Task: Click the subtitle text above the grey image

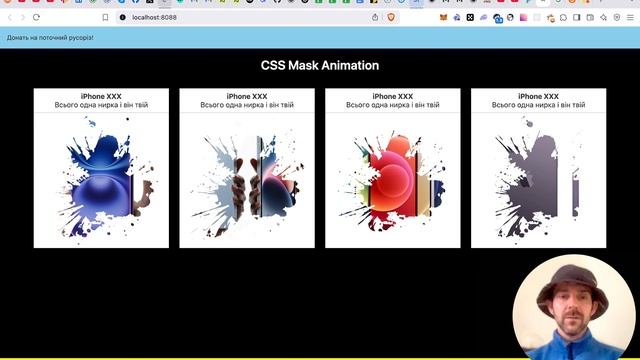Action: [538, 105]
